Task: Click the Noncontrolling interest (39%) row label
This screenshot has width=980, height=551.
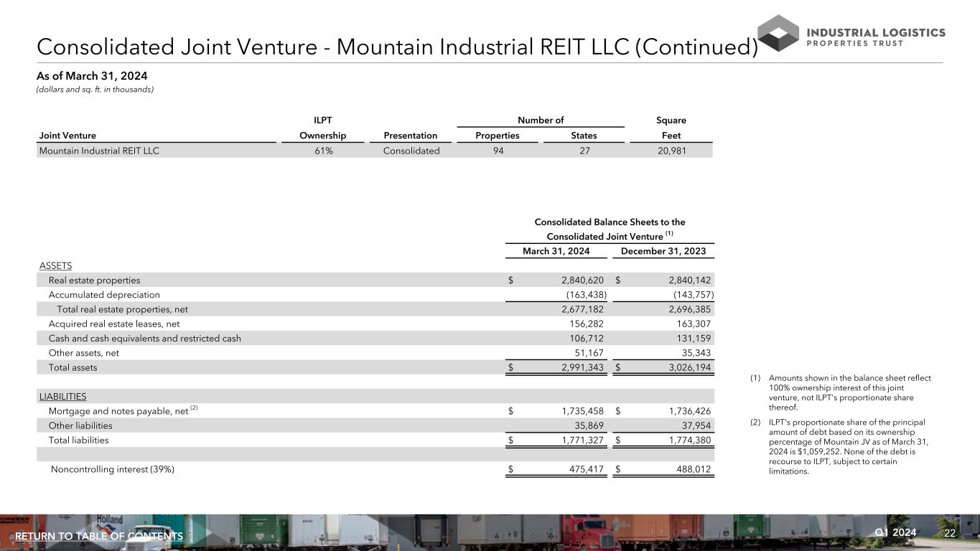Action: [113, 470]
